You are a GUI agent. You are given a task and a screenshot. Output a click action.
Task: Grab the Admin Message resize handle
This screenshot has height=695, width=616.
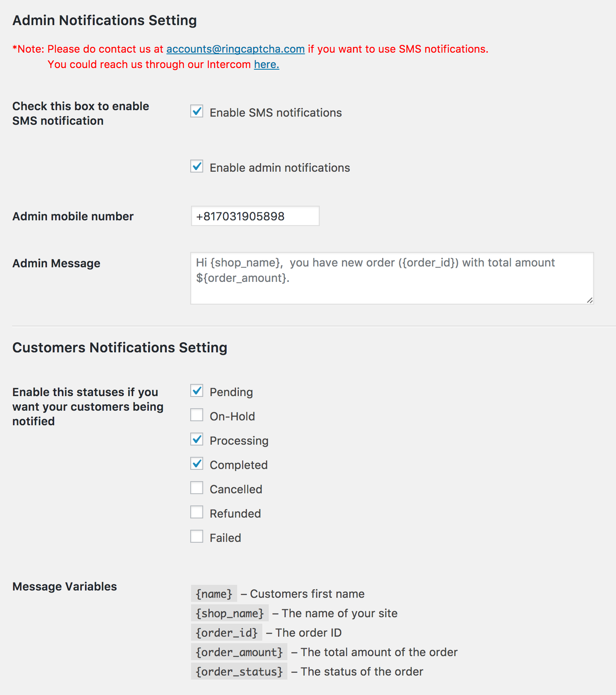point(590,300)
